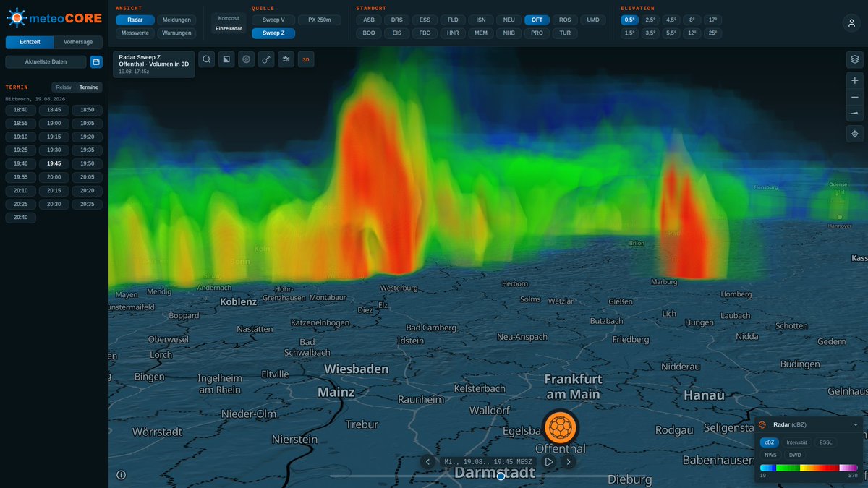Select radar site FLD
868x488 pixels.
[x=453, y=20]
